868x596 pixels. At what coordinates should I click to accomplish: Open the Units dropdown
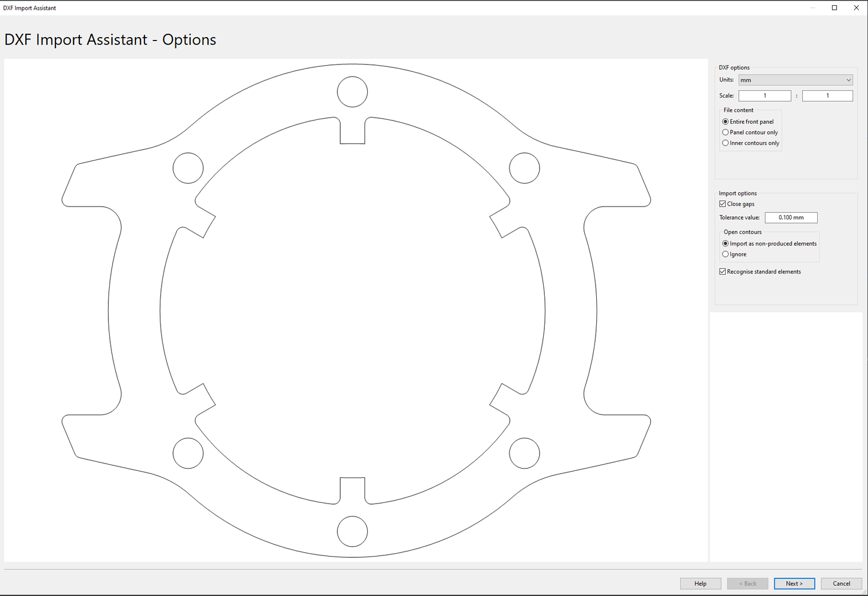(795, 80)
